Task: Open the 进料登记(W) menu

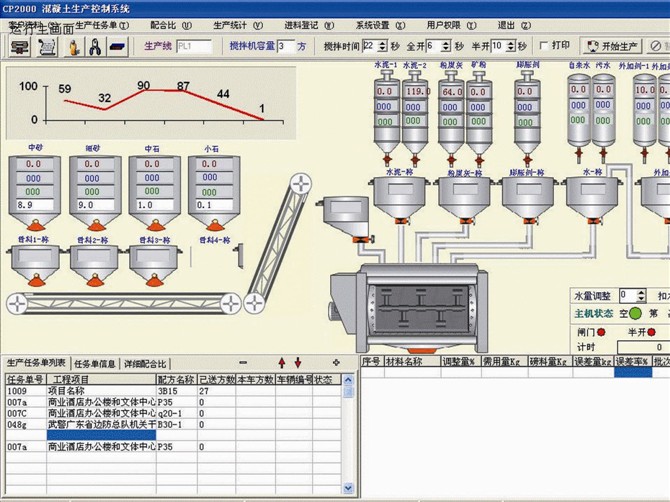Action: [x=309, y=26]
